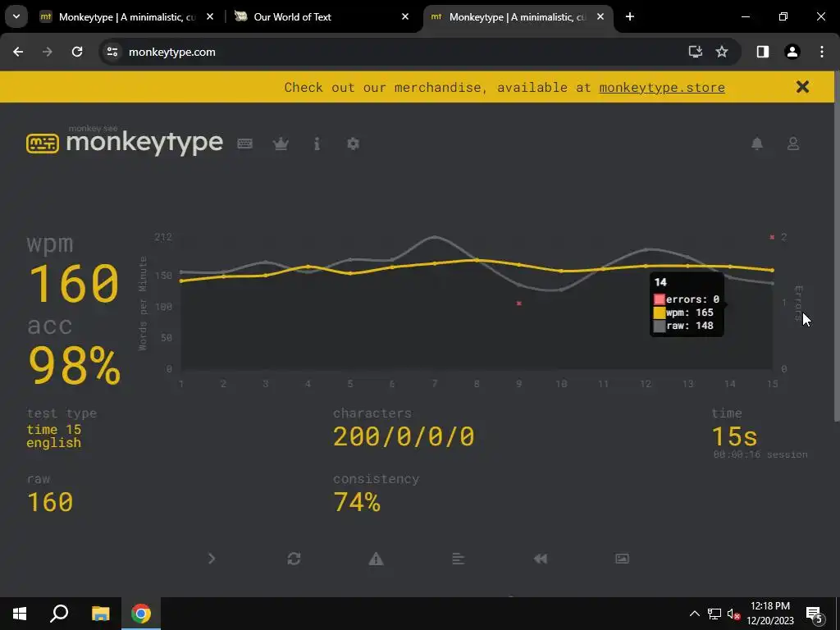Open the Chrome profile avatar
This screenshot has width=840, height=630.
pyautogui.click(x=792, y=52)
